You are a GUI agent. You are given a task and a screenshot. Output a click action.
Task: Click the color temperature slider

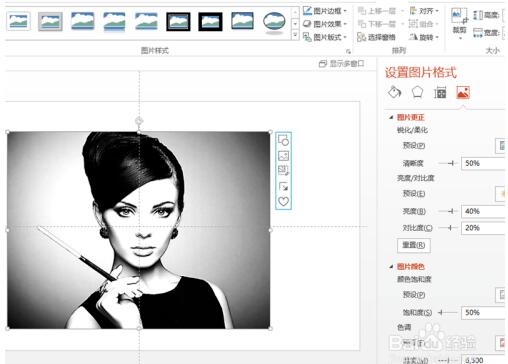[x=448, y=360]
